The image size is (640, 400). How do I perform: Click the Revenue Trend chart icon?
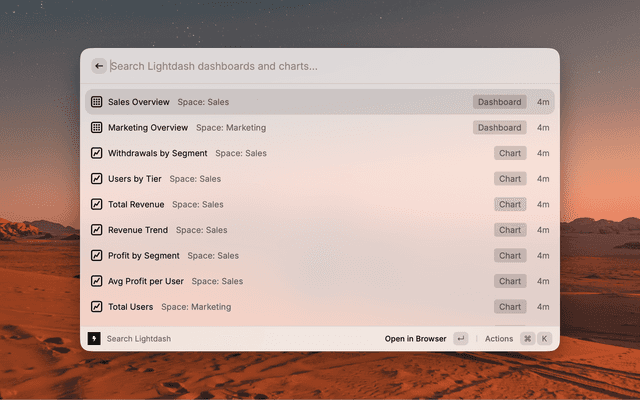pos(97,230)
